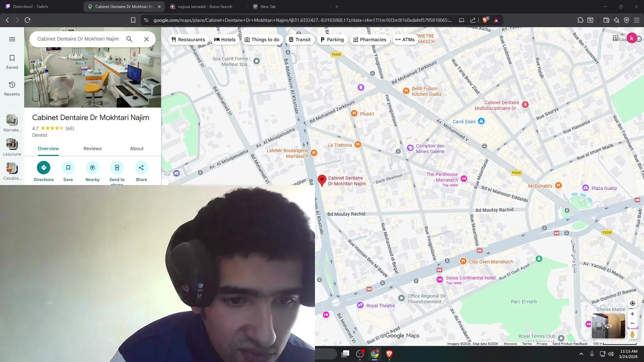Show ATMs on the map

[x=405, y=39]
